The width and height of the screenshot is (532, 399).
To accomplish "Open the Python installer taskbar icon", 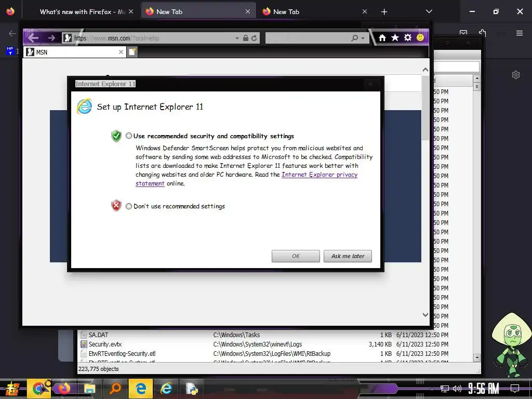I will click(x=192, y=389).
